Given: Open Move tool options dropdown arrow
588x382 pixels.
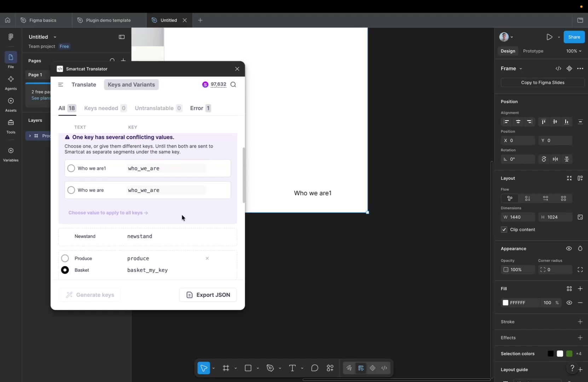Looking at the screenshot, I should click(x=213, y=369).
